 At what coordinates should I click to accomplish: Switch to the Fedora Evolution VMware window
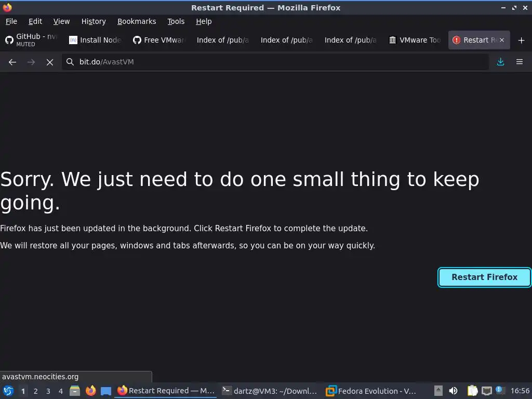pyautogui.click(x=371, y=391)
